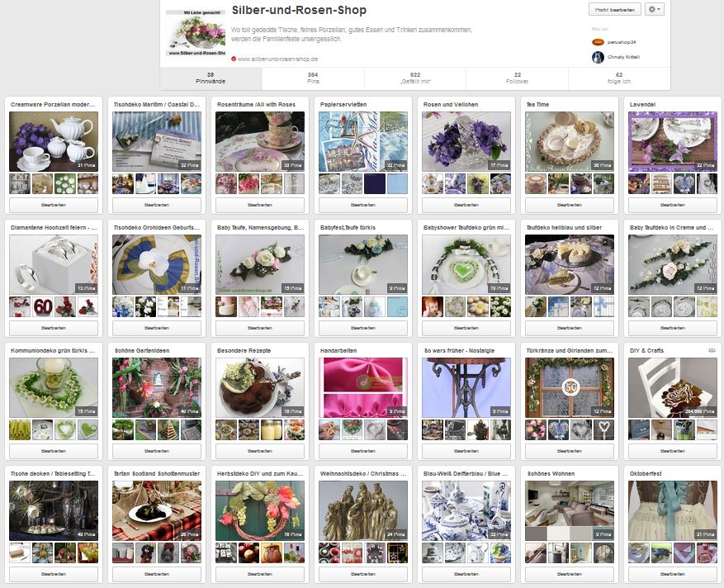Switch to the Gefällt mir tab
The width and height of the screenshot is (724, 588).
415,78
